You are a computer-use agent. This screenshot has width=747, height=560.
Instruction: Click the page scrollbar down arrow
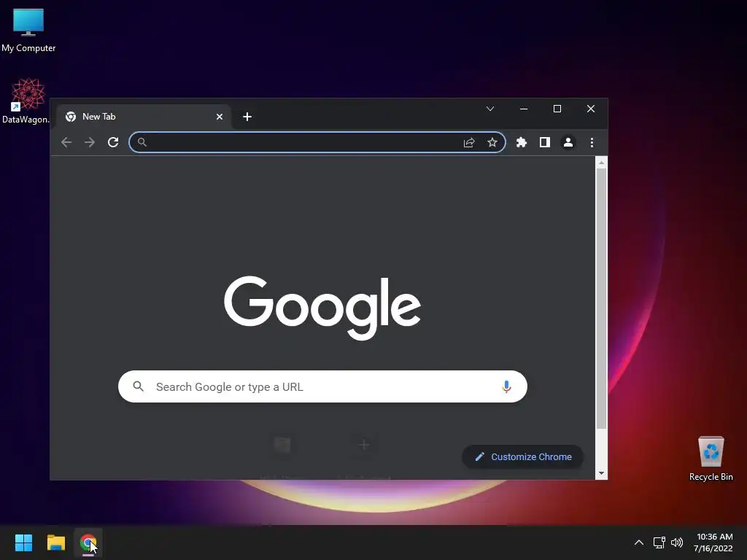601,472
